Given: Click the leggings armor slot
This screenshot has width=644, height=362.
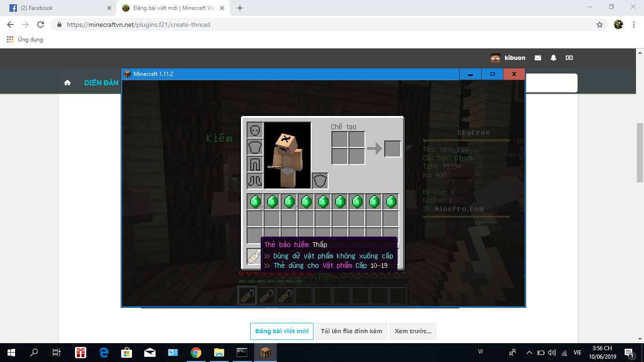Looking at the screenshot, I should click(255, 164).
